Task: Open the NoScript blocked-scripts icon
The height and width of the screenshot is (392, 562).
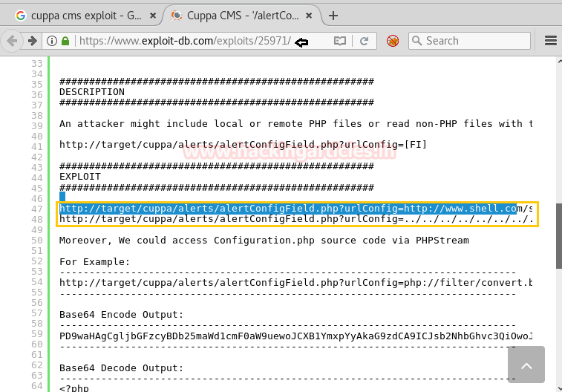Action: pos(393,41)
